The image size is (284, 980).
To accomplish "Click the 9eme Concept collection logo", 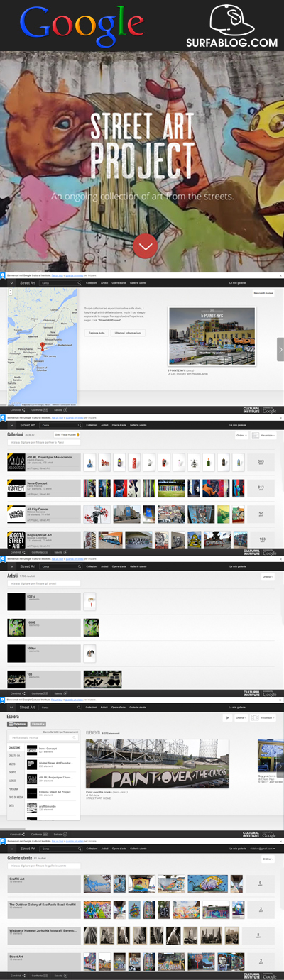I will pyautogui.click(x=16, y=488).
